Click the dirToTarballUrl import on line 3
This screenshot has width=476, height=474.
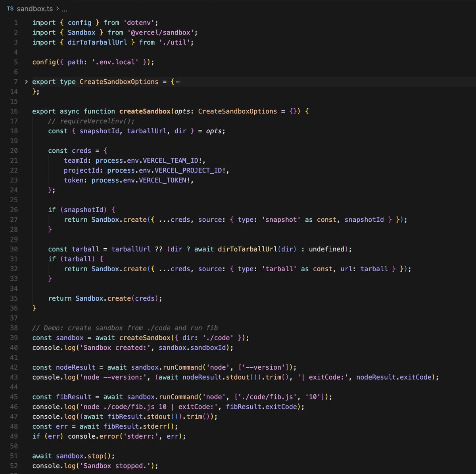(x=97, y=42)
